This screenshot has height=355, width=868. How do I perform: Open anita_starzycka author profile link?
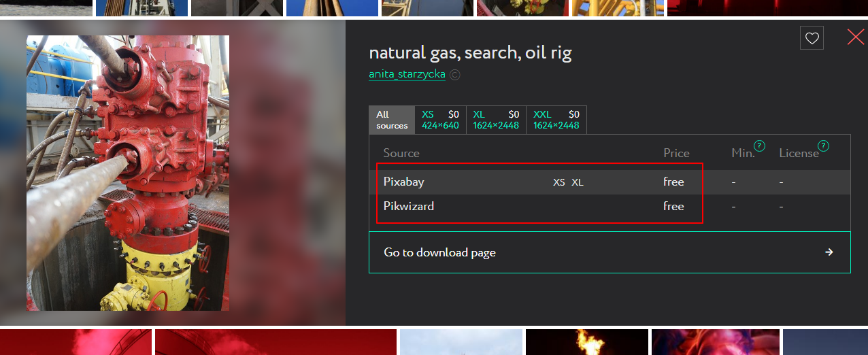pyautogui.click(x=407, y=74)
